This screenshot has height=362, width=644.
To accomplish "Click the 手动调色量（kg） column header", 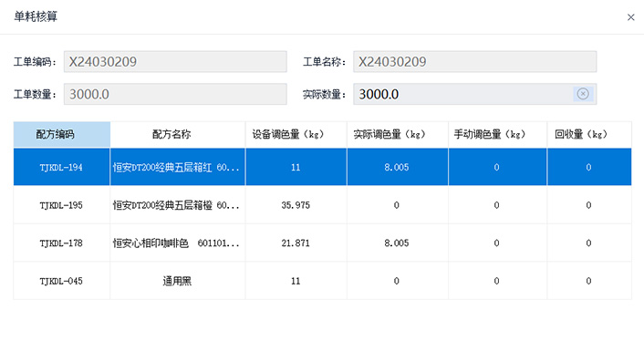I will 497,135.
